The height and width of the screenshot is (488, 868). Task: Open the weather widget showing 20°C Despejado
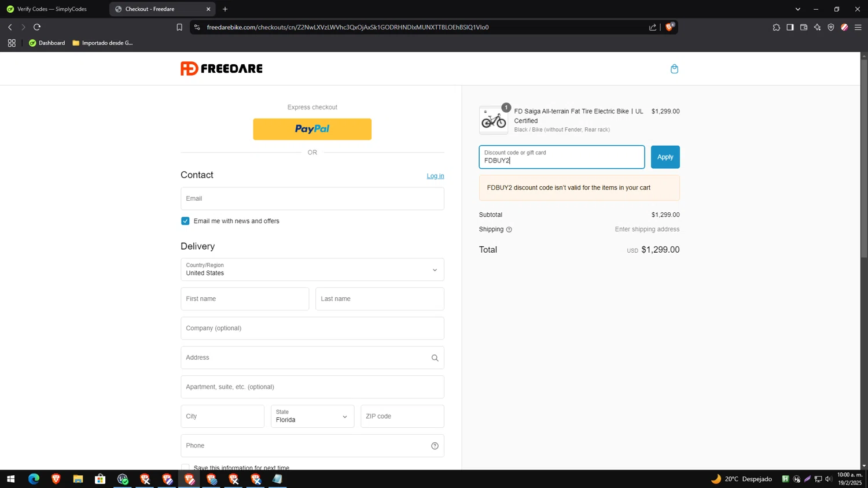coord(742,479)
